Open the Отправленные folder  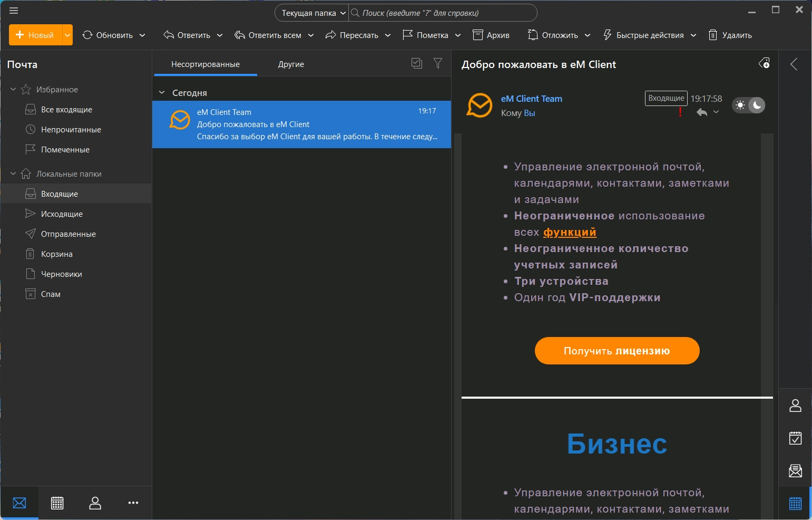76,234
